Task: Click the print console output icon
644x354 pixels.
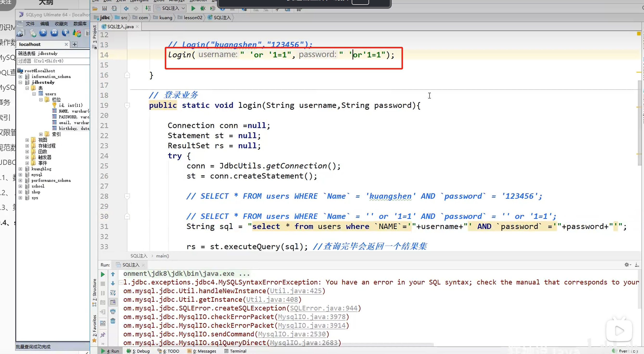Action: tap(113, 311)
